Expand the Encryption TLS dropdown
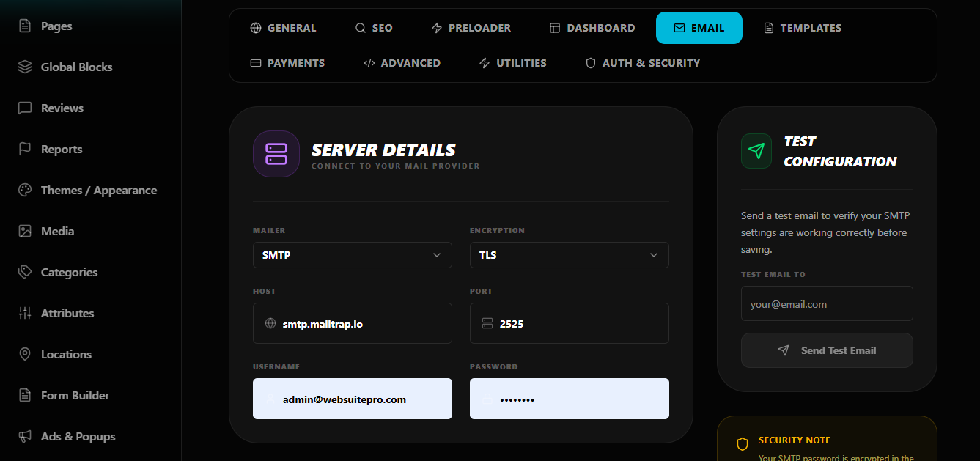This screenshot has height=461, width=980. [x=569, y=255]
